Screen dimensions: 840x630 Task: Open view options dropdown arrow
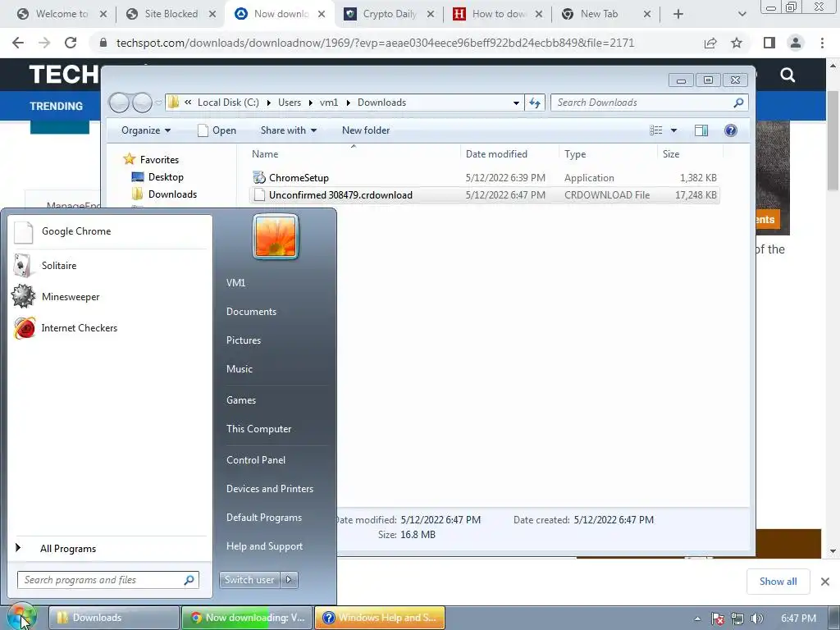tap(674, 130)
